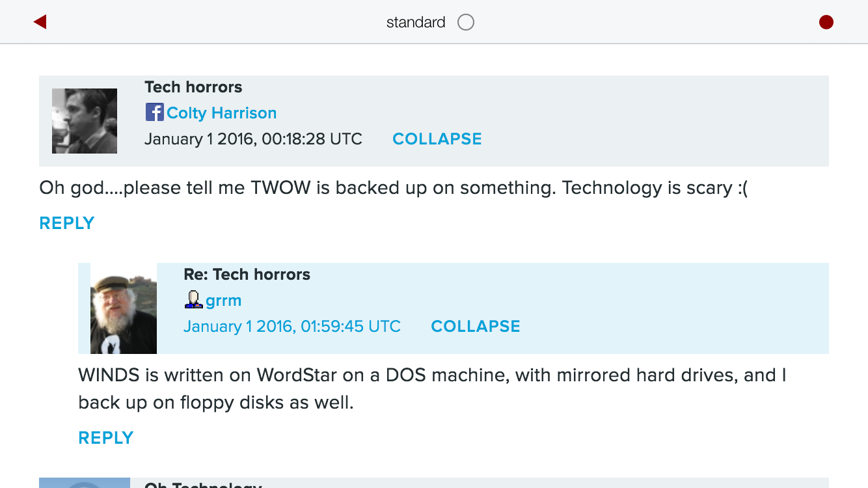Click the avatar of the bottom comment

pos(85,483)
